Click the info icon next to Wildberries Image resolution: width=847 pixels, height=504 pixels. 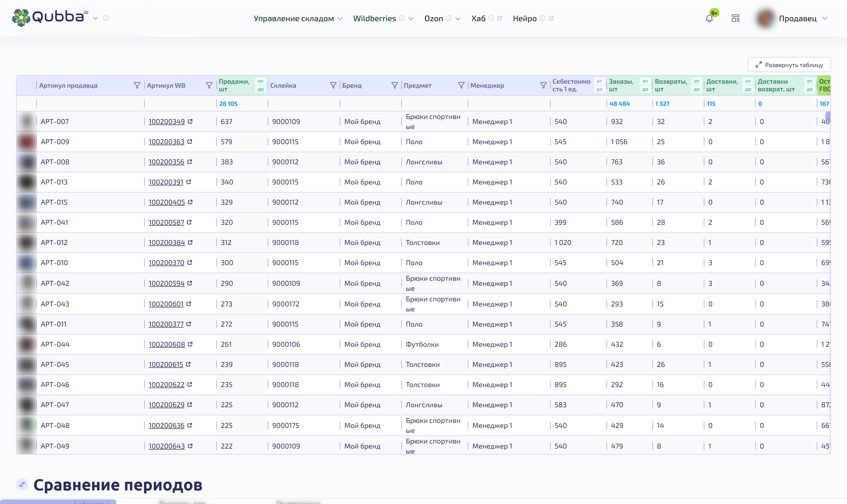coord(402,18)
